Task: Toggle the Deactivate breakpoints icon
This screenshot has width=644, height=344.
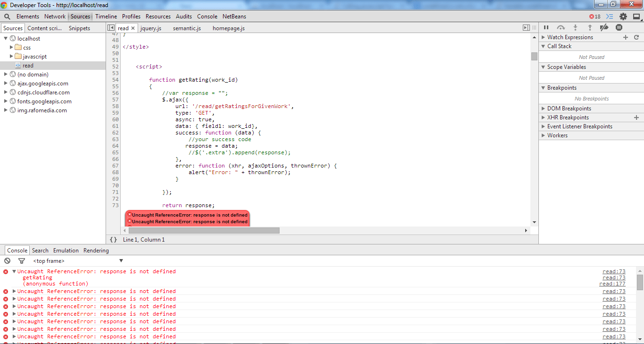Action: coord(604,27)
